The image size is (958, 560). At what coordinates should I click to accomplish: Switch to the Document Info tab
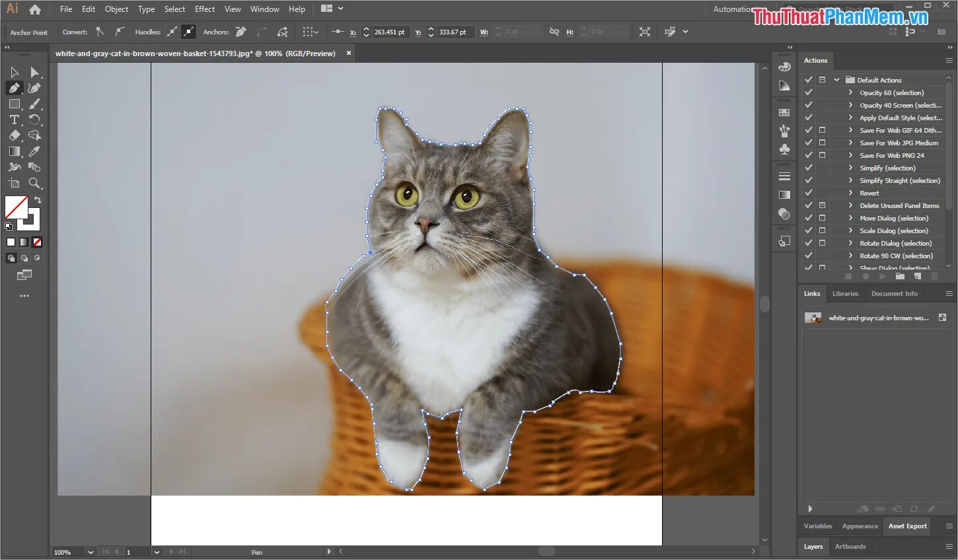click(894, 294)
